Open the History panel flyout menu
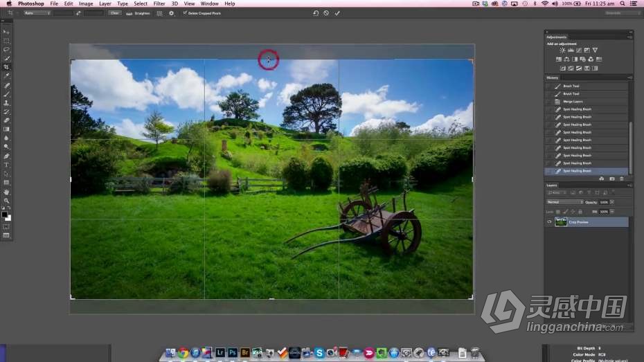The height and width of the screenshot is (362, 644). (x=629, y=77)
